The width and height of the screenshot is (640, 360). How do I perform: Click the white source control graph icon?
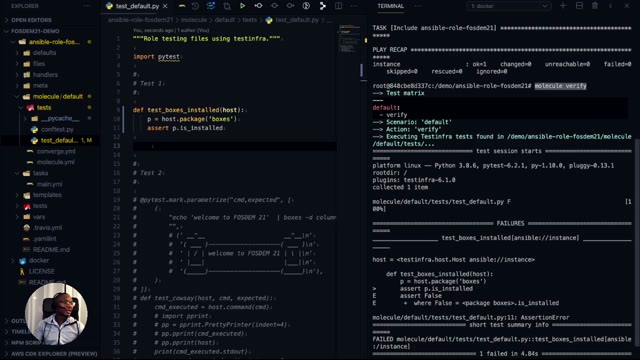click(322, 6)
